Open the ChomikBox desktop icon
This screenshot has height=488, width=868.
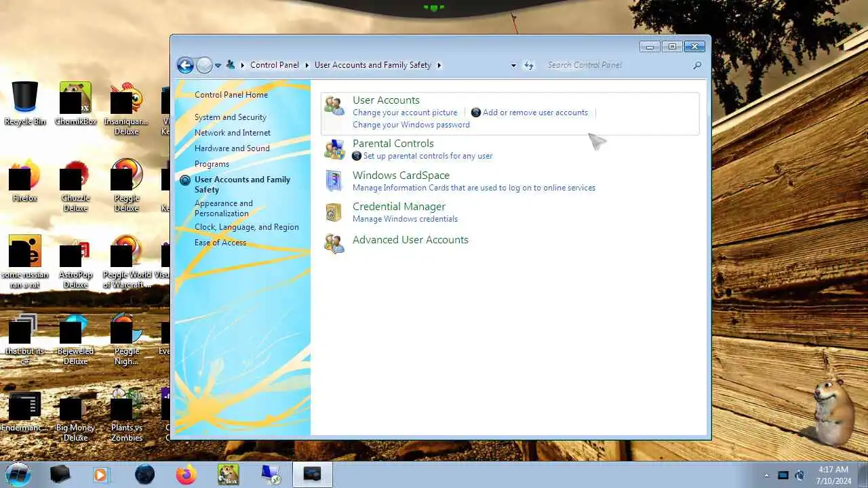75,98
